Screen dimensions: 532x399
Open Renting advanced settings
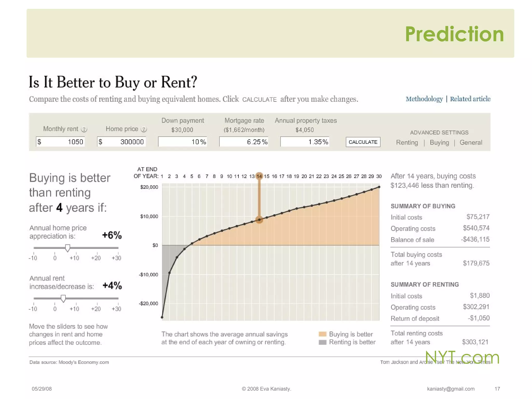coord(407,143)
